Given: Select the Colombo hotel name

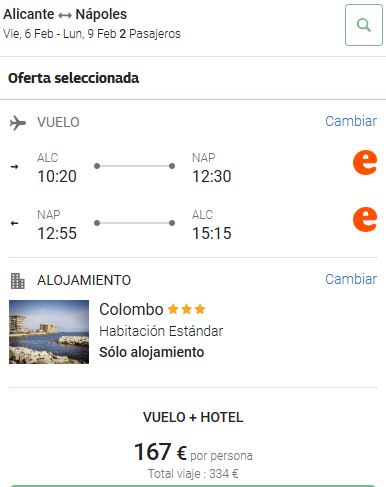Looking at the screenshot, I should click(131, 309).
